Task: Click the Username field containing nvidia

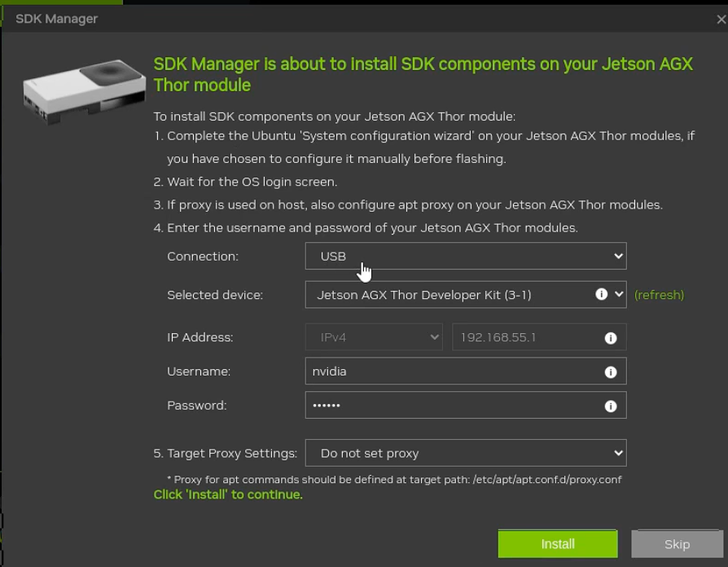Action: click(x=466, y=371)
